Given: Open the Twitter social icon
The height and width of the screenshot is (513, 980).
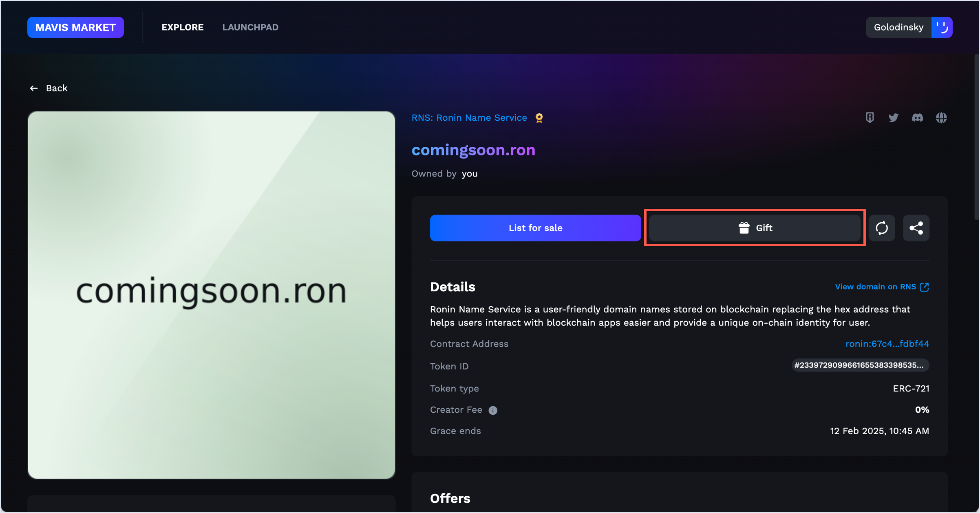Looking at the screenshot, I should (x=893, y=118).
